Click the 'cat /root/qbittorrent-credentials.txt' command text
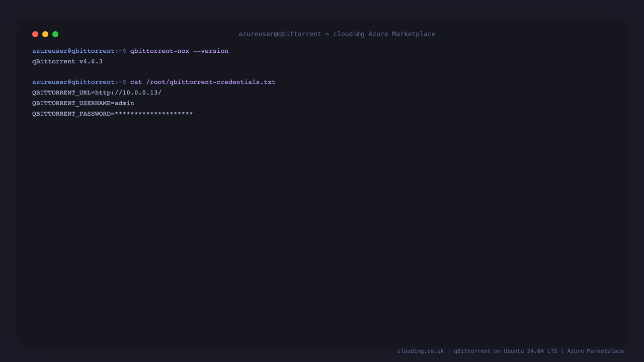The width and height of the screenshot is (644, 362). [203, 82]
